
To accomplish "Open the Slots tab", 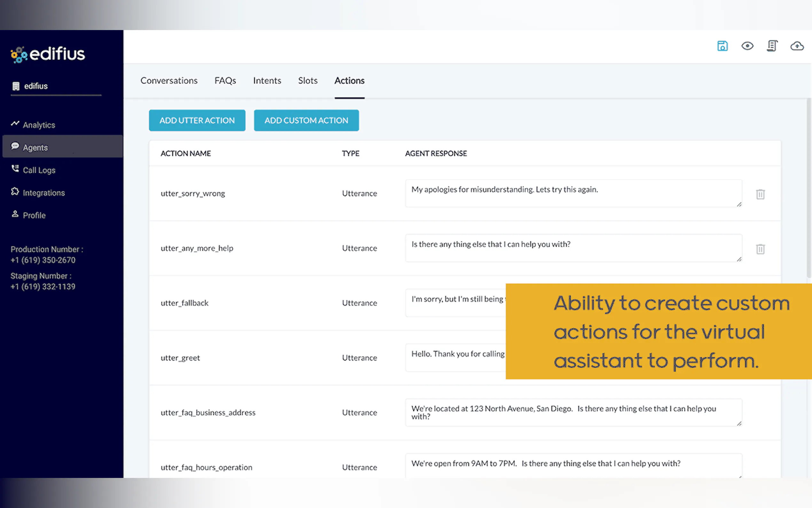I will tap(308, 81).
